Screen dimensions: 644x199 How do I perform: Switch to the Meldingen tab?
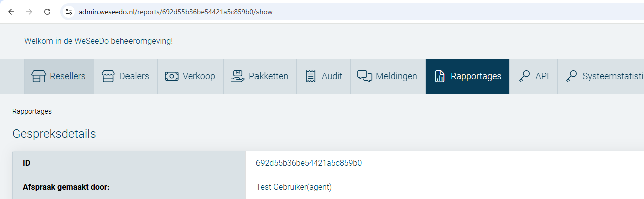click(x=388, y=76)
